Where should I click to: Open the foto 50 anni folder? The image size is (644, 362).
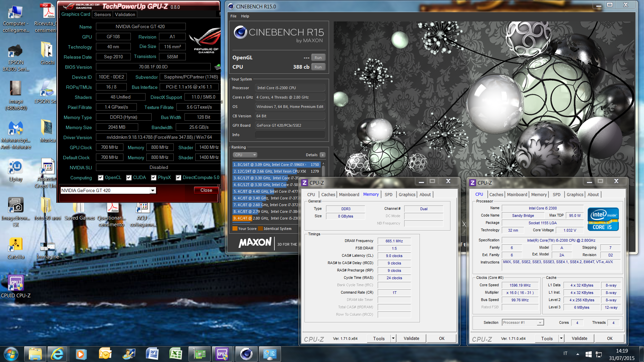point(47,209)
